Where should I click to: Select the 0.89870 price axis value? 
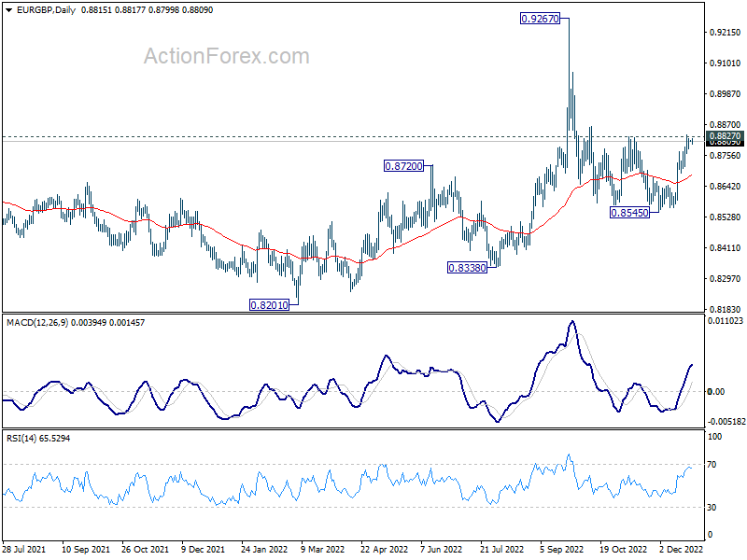tap(726, 94)
